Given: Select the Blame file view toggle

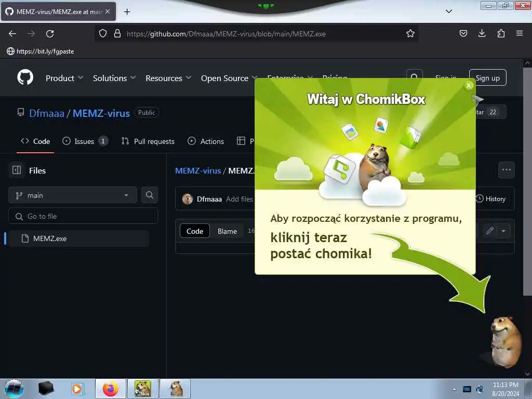Looking at the screenshot, I should (228, 231).
